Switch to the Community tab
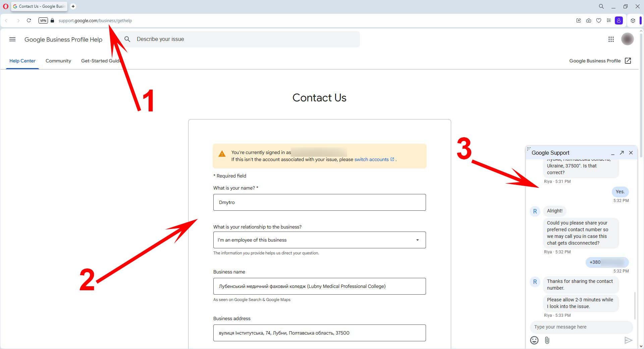The width and height of the screenshot is (644, 349). click(58, 61)
